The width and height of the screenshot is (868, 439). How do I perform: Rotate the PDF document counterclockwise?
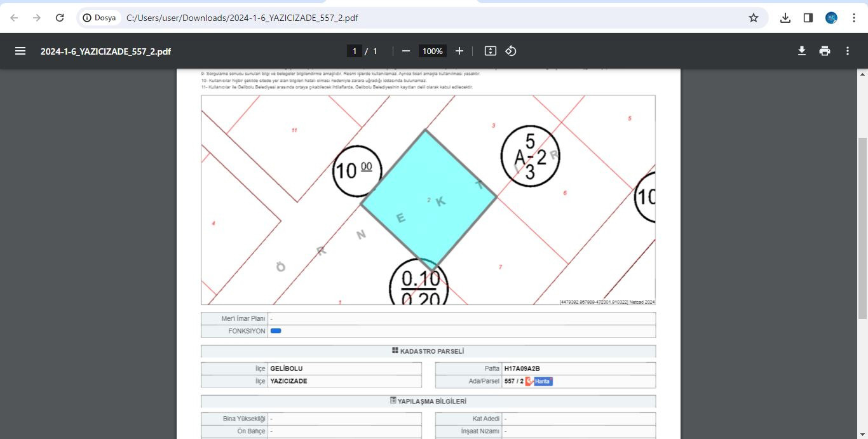511,51
